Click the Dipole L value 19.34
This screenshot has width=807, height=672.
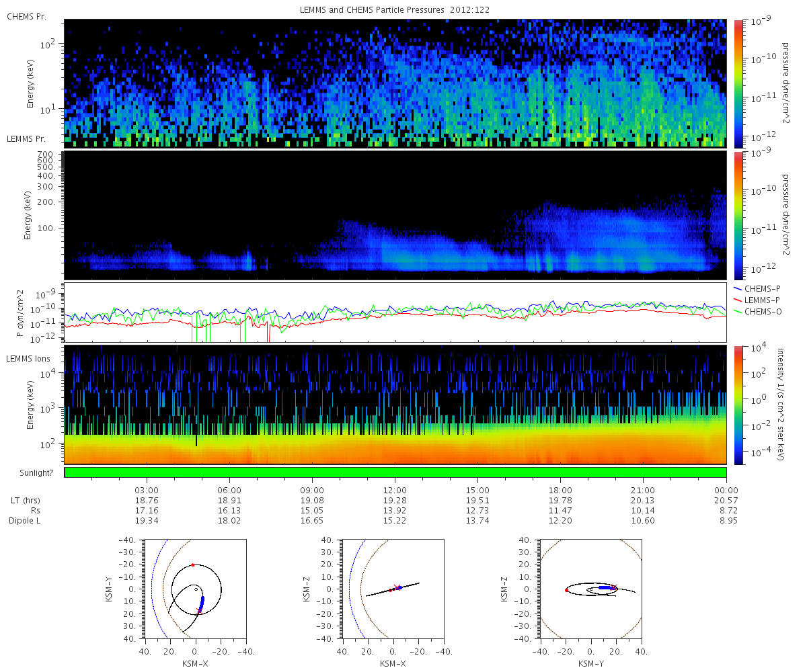pos(147,521)
